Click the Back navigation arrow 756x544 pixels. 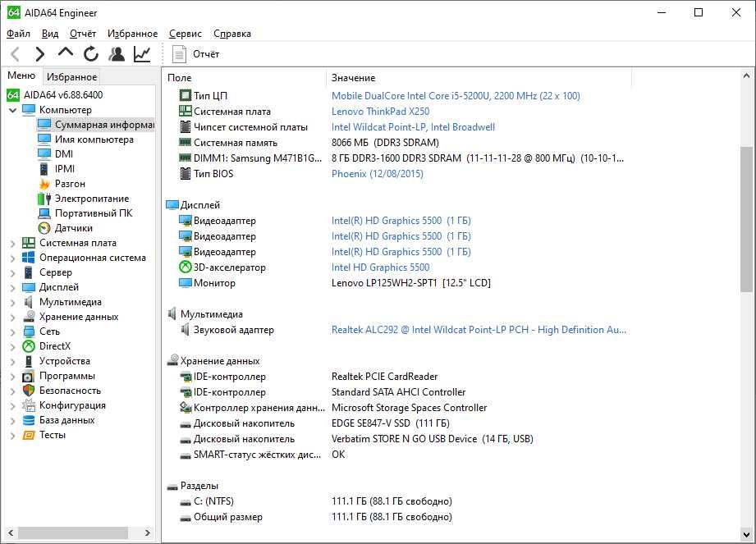(16, 54)
